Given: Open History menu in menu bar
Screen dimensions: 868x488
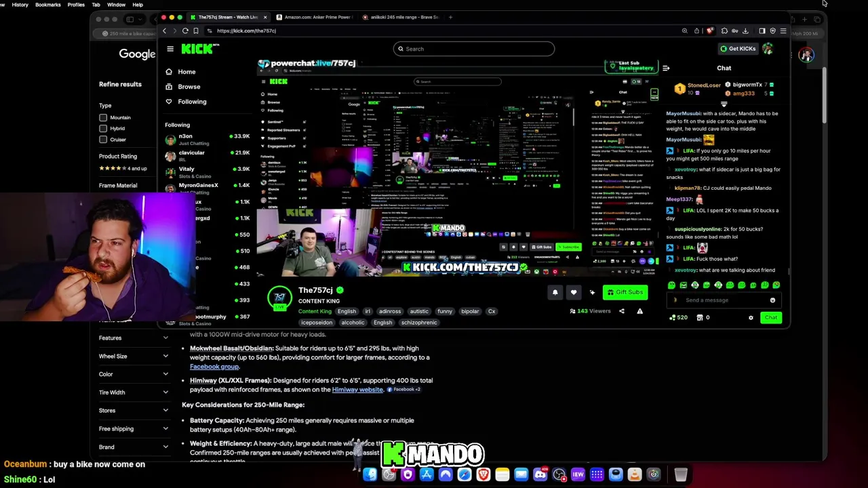Looking at the screenshot, I should 20,5.
